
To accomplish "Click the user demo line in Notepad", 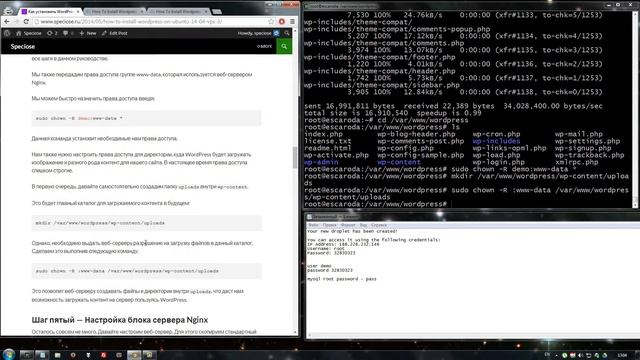I will tap(320, 266).
